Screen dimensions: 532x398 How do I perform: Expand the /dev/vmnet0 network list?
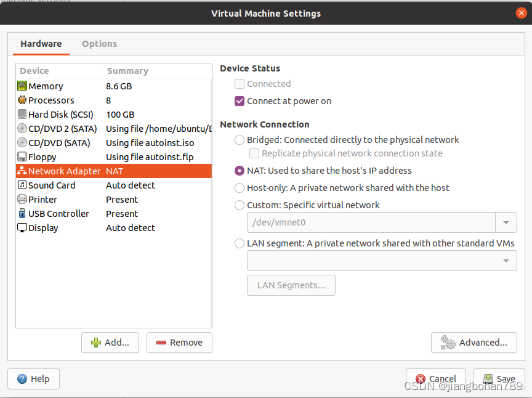click(506, 222)
